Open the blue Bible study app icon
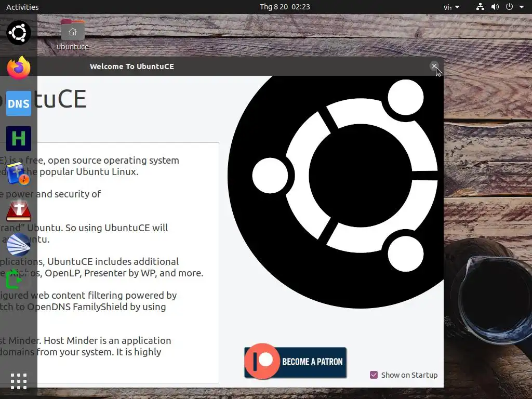 coord(19,174)
